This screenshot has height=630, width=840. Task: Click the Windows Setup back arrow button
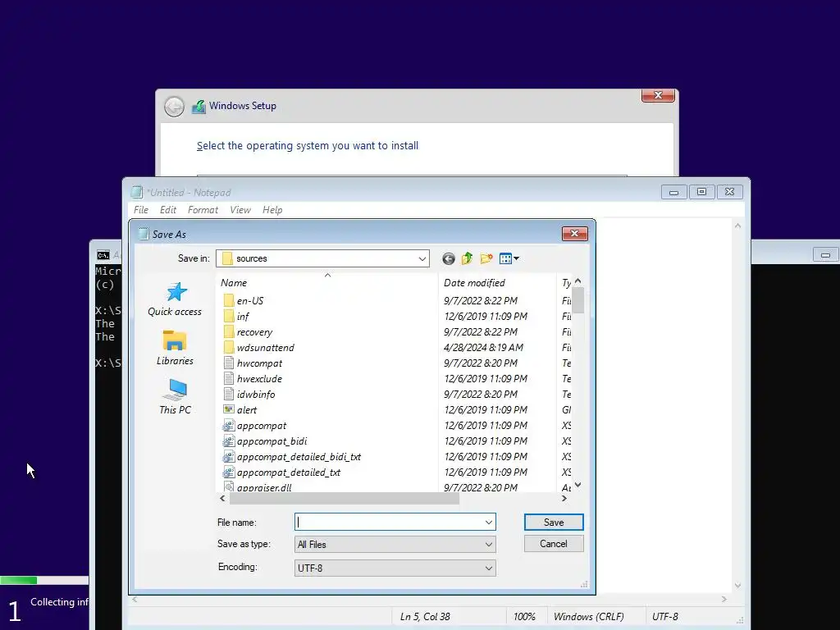click(x=174, y=107)
